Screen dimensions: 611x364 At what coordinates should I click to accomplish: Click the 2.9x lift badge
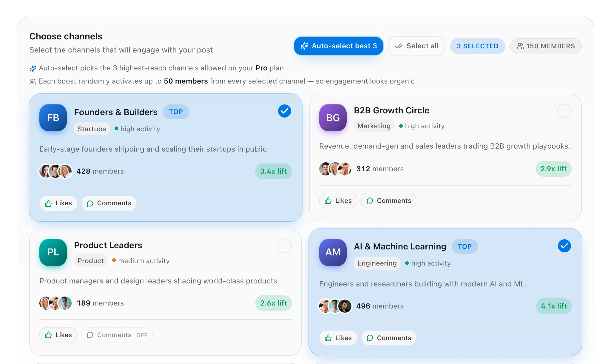click(x=553, y=169)
